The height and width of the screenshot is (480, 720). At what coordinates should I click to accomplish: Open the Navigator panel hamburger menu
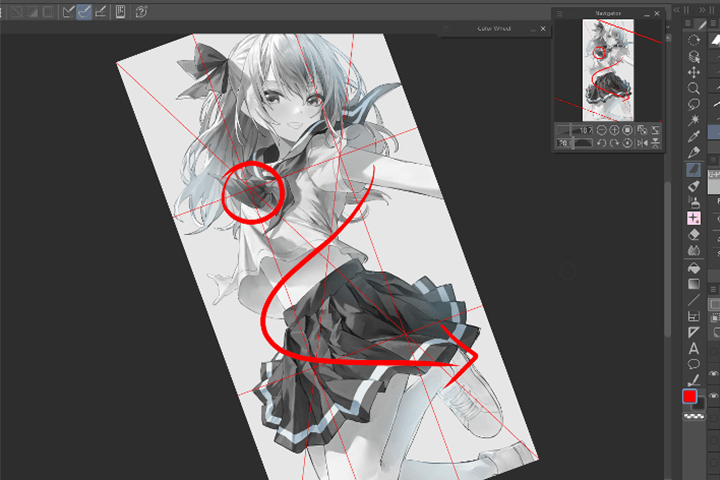[560, 14]
